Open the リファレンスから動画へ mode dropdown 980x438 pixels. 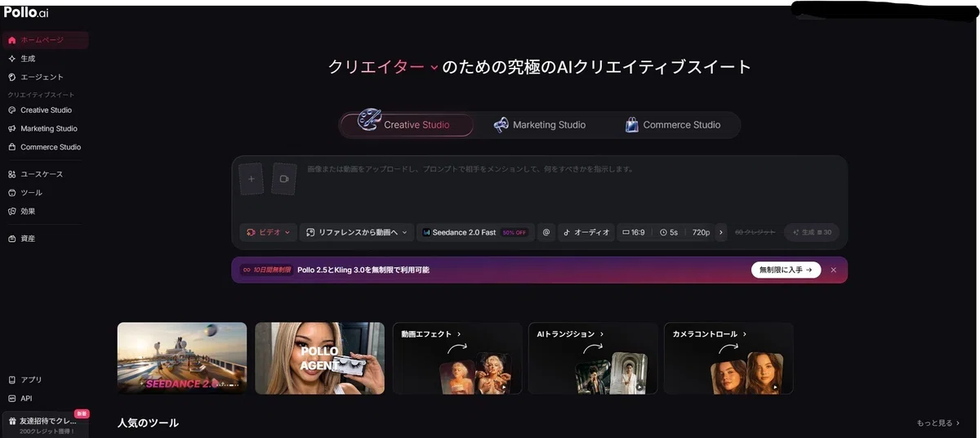pyautogui.click(x=356, y=233)
